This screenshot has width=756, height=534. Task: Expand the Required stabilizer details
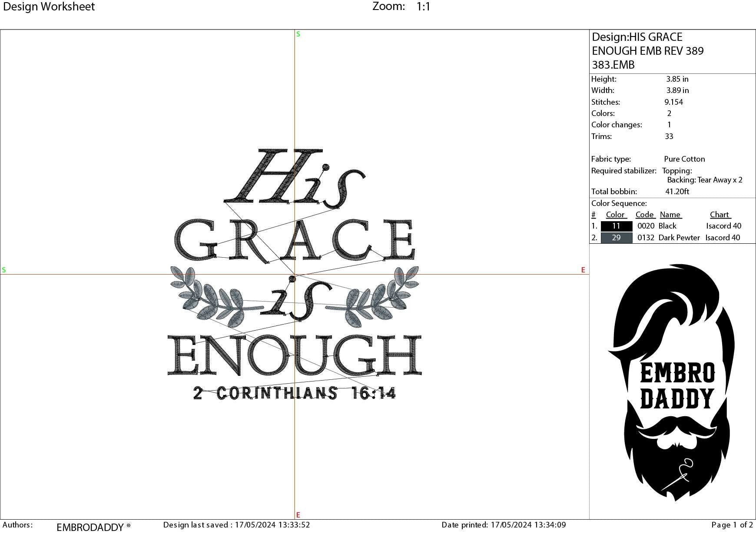click(625, 171)
